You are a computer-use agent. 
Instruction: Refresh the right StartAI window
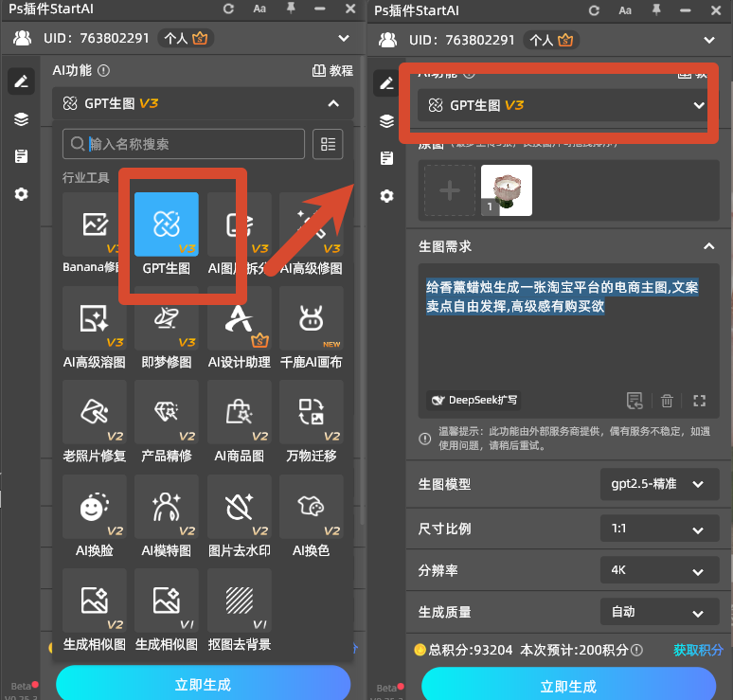pyautogui.click(x=594, y=10)
